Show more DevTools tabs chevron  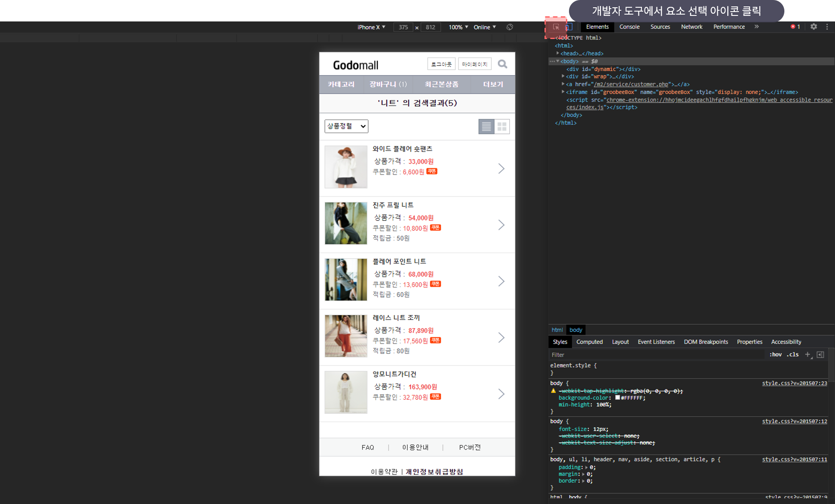[x=756, y=27]
